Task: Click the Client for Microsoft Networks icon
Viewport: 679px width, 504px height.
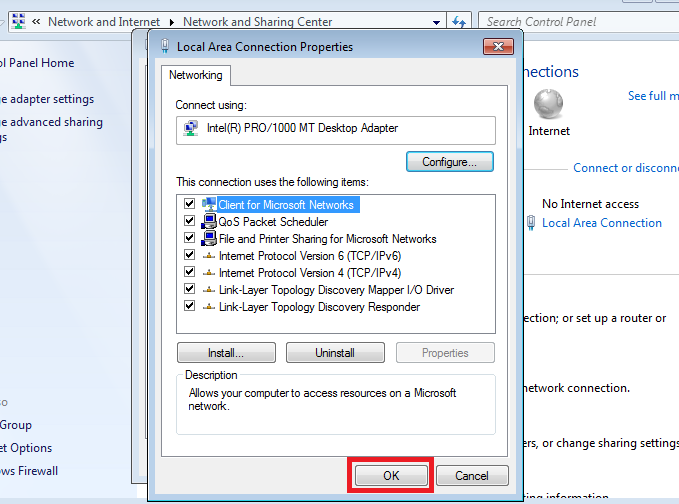Action: click(x=209, y=204)
